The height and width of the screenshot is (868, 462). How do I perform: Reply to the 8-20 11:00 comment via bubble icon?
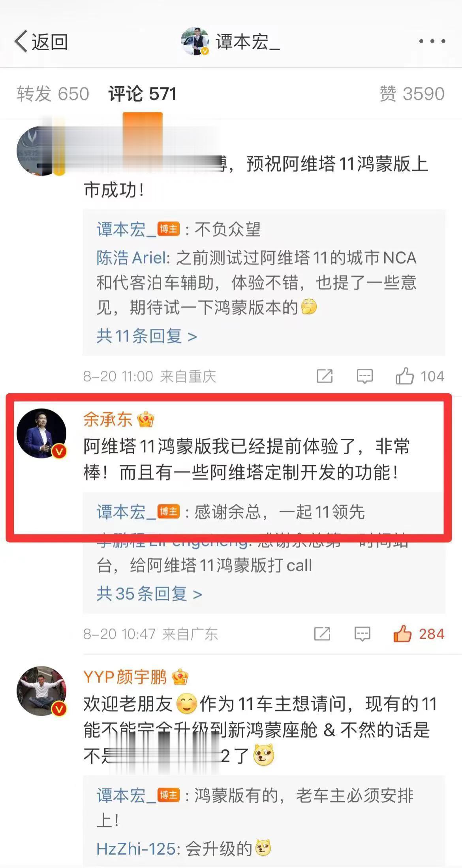[364, 376]
